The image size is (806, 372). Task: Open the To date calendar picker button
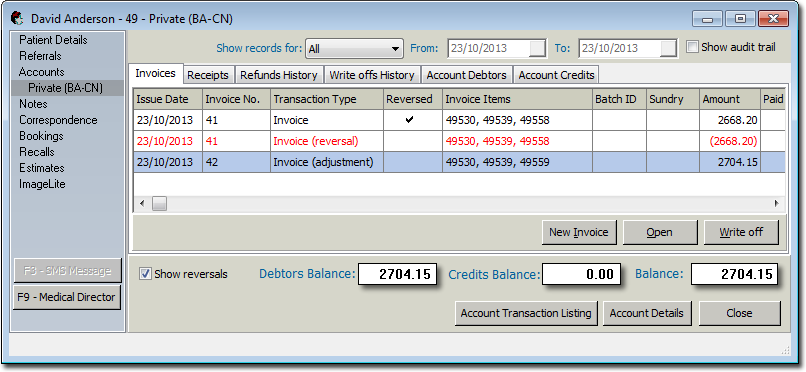coord(669,48)
